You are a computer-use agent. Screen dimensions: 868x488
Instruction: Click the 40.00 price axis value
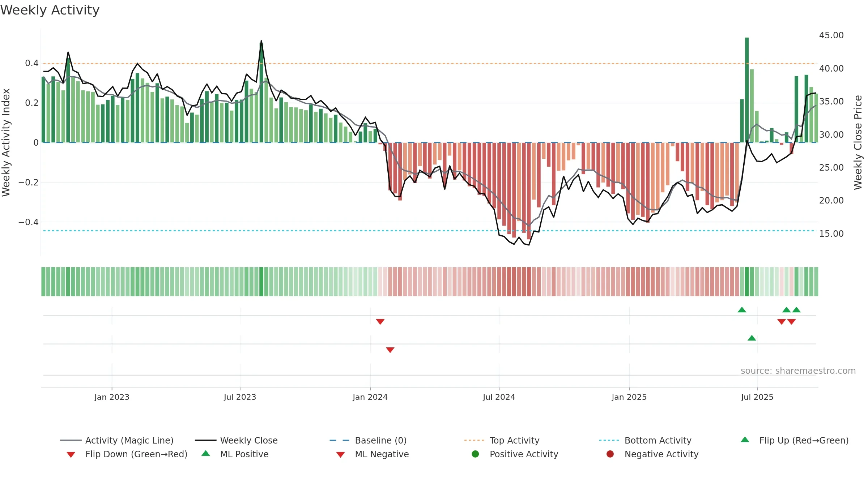click(831, 68)
